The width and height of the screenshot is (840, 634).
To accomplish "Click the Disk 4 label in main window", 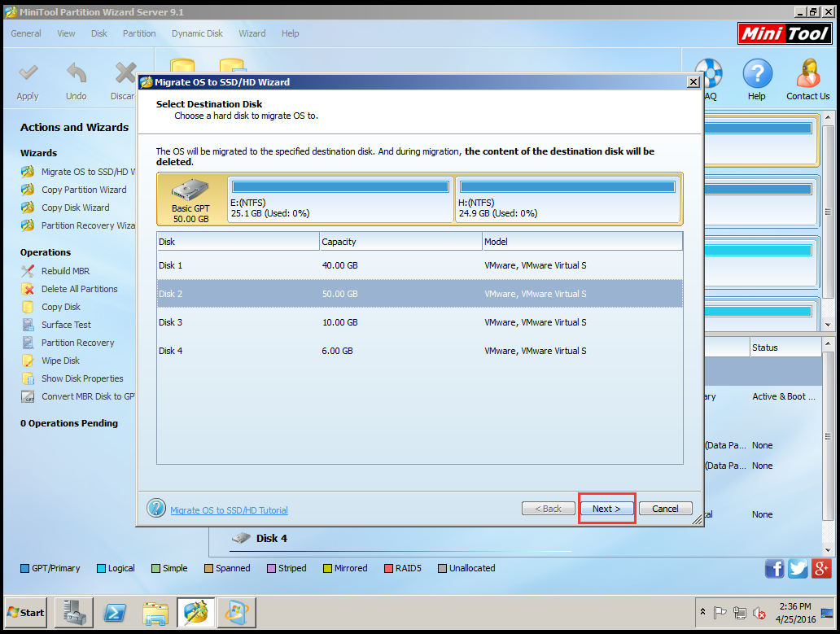I will click(x=272, y=538).
